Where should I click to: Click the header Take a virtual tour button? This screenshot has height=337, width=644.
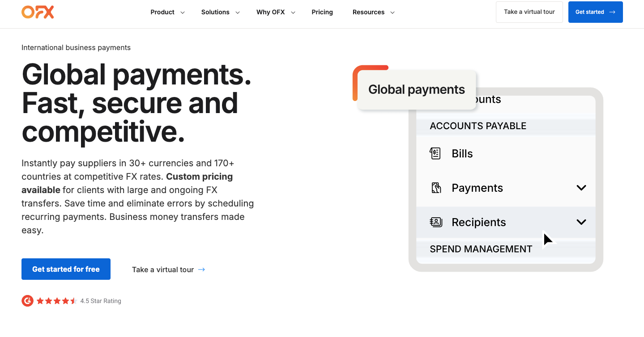pos(529,12)
